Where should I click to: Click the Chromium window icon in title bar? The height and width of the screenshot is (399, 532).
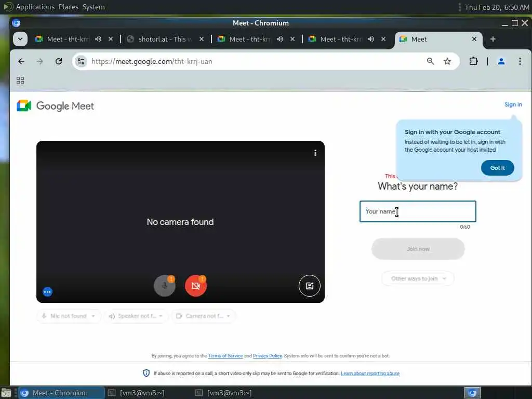tap(16, 23)
